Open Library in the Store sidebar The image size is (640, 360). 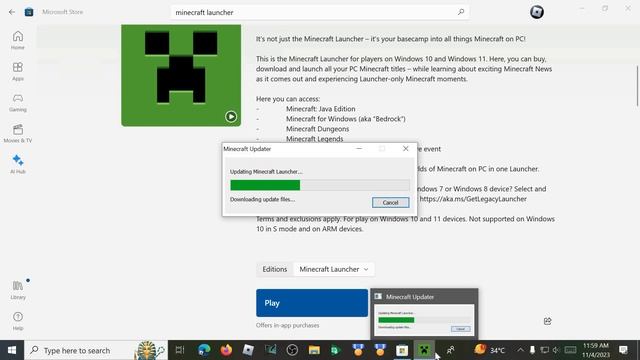coord(18,290)
